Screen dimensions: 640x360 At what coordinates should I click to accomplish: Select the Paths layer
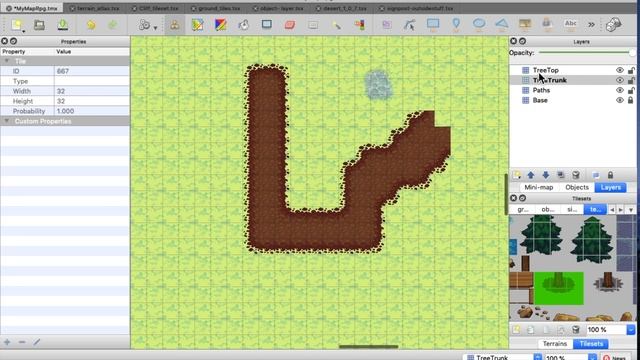click(541, 90)
